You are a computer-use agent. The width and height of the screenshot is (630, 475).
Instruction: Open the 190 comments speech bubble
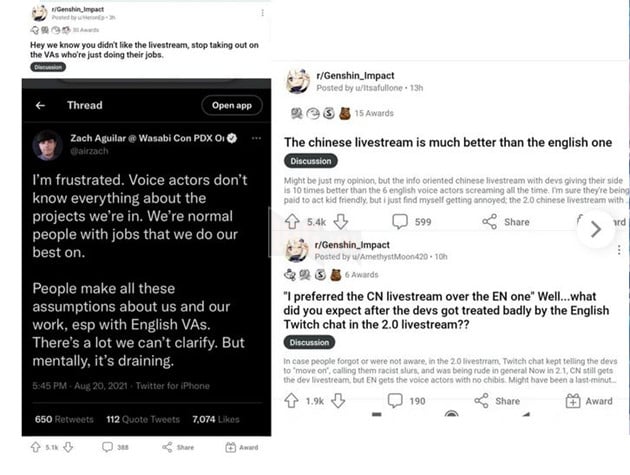click(396, 401)
